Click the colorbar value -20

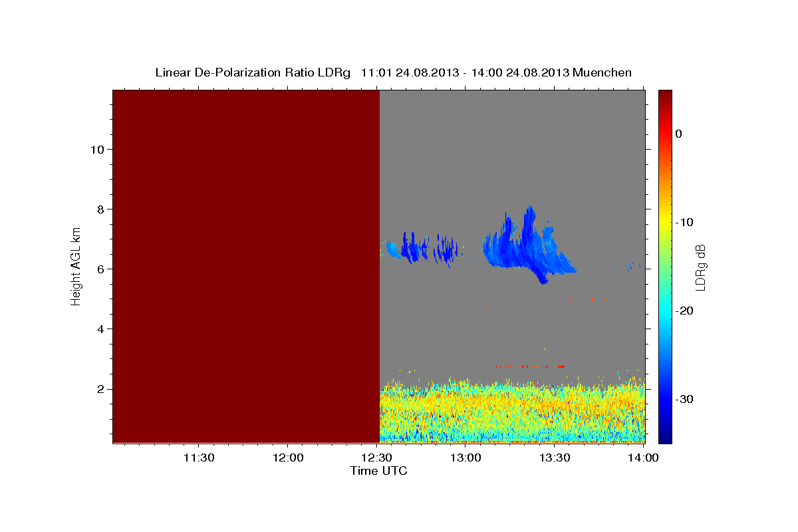pyautogui.click(x=684, y=311)
